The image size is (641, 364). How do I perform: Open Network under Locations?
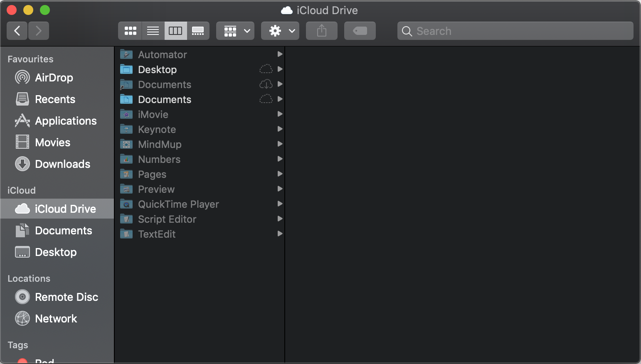click(56, 319)
